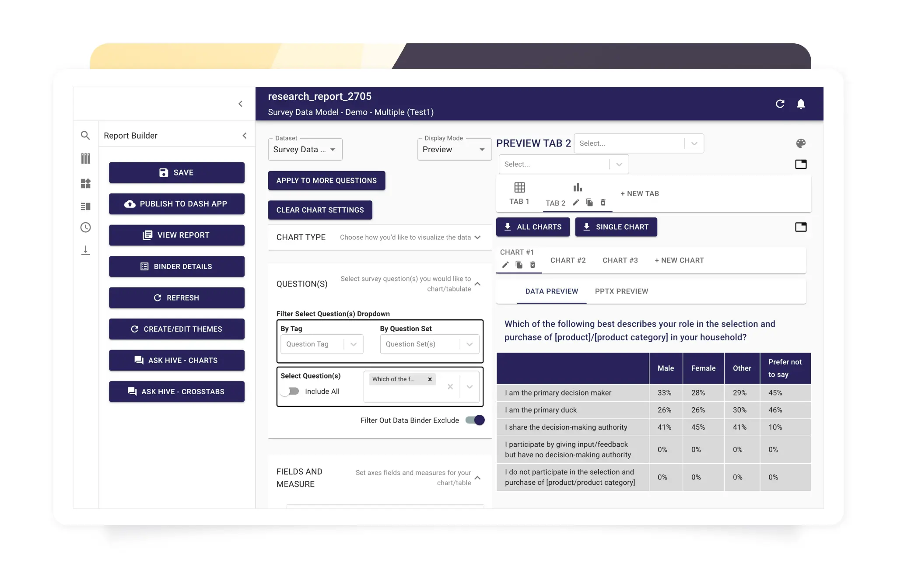Screen dimensions: 897x588
Task: Click CLEAR CHART SETTINGS
Action: [x=320, y=210]
